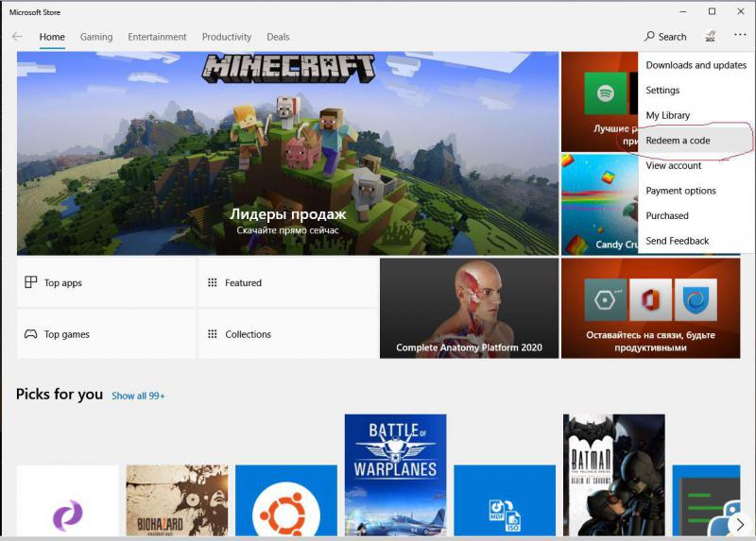The height and width of the screenshot is (541, 756).
Task: Click the Spotify app icon tile
Action: point(599,94)
